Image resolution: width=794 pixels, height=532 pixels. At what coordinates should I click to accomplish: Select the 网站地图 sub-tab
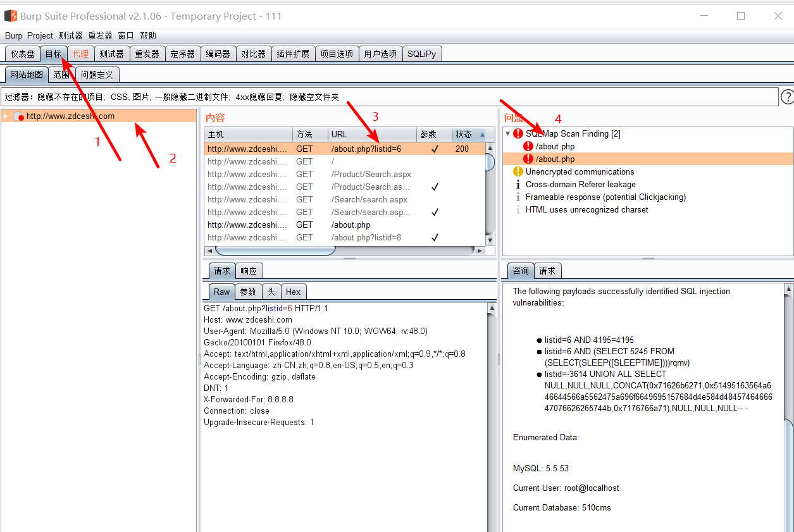[27, 75]
